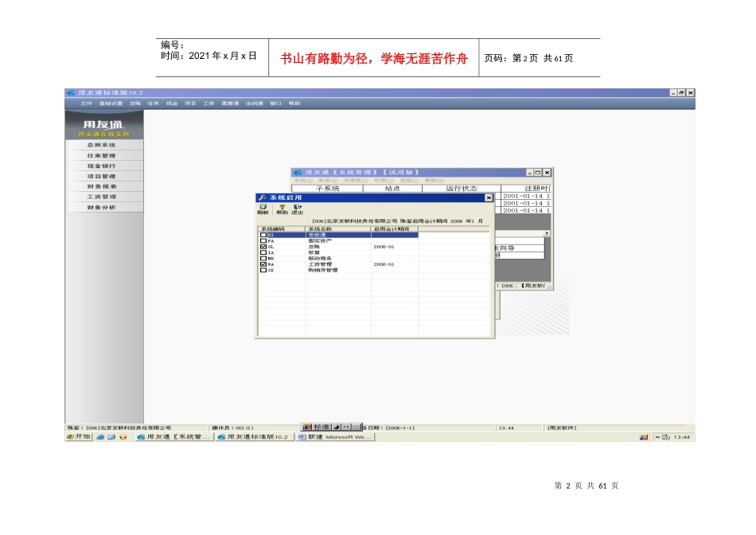Viewport: 756px width, 535px height.
Task: Enable the GX 购销存管理 checkbox
Action: pyautogui.click(x=263, y=270)
